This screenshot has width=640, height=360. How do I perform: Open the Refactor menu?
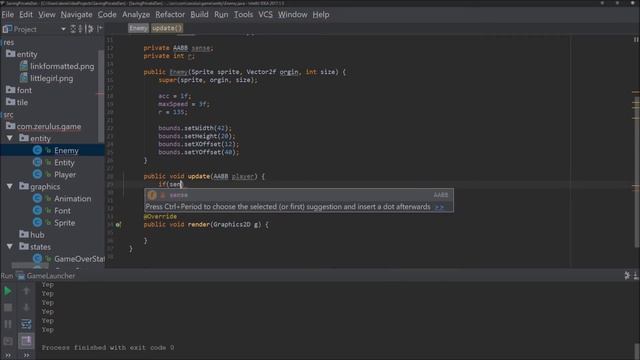(x=170, y=15)
